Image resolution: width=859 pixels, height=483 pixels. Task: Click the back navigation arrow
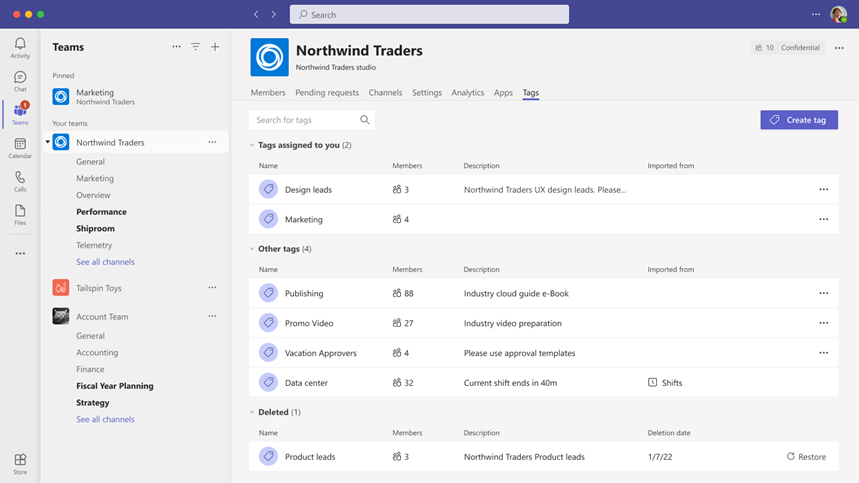pyautogui.click(x=257, y=15)
